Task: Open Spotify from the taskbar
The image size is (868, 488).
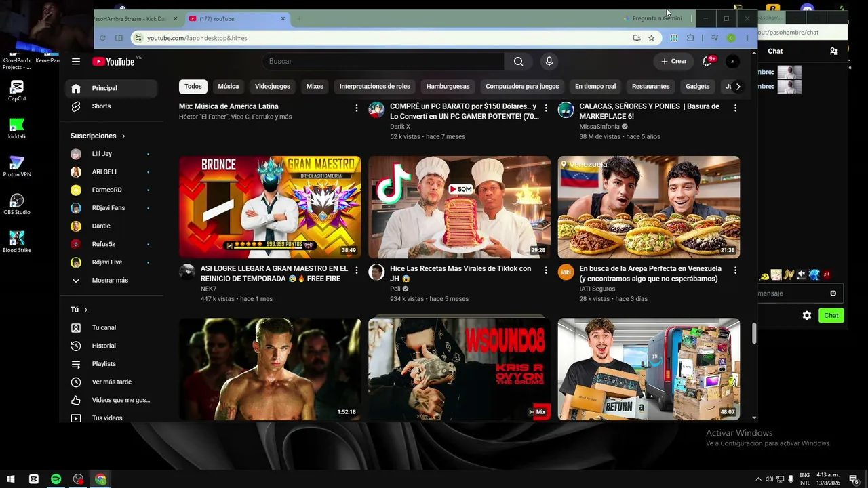Action: click(56, 479)
